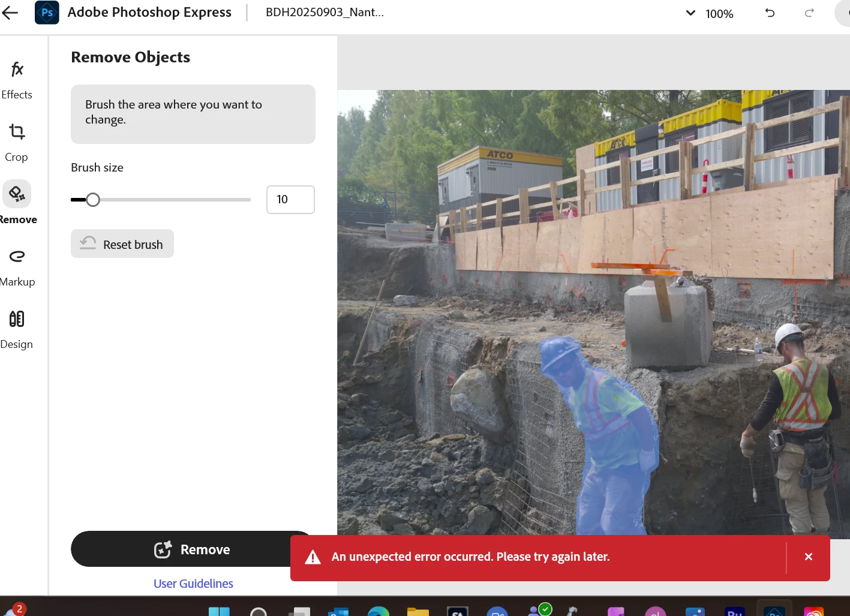Click the Reset brush button
The image size is (850, 616).
click(122, 244)
